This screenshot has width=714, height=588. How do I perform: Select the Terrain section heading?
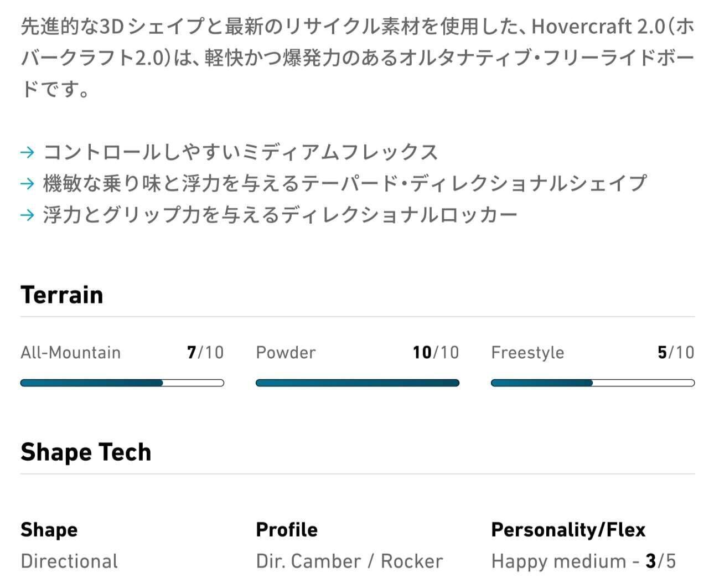pos(62,295)
